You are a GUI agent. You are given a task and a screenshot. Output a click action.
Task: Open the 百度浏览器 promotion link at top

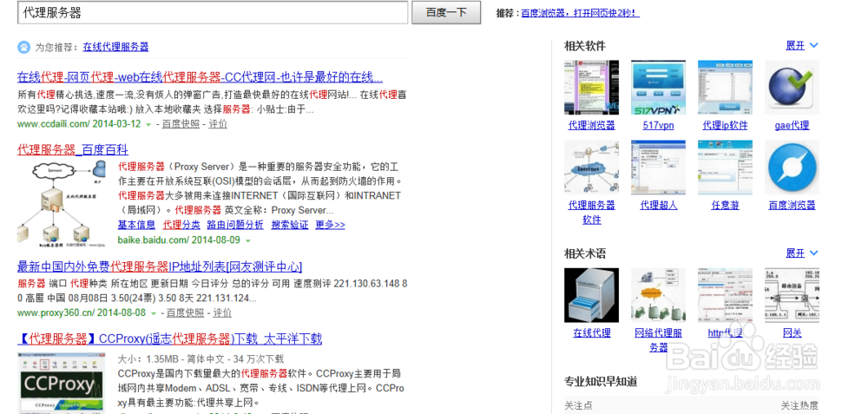[580, 13]
